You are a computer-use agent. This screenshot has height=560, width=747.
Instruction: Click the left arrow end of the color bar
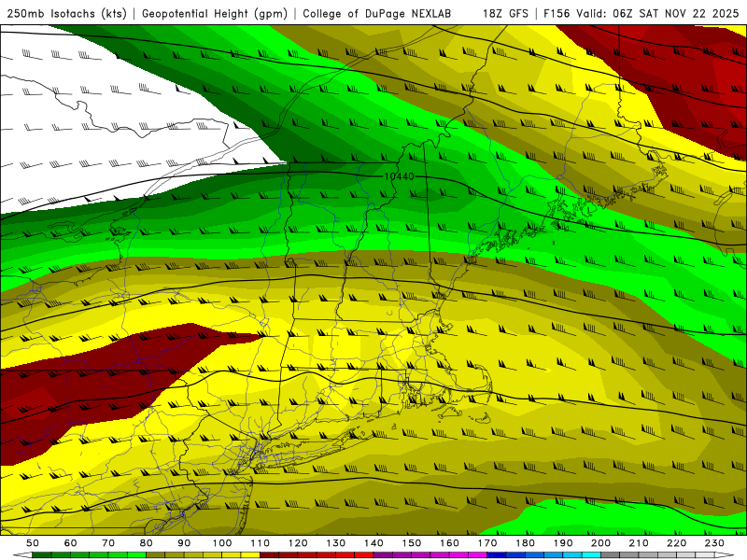tap(22, 555)
